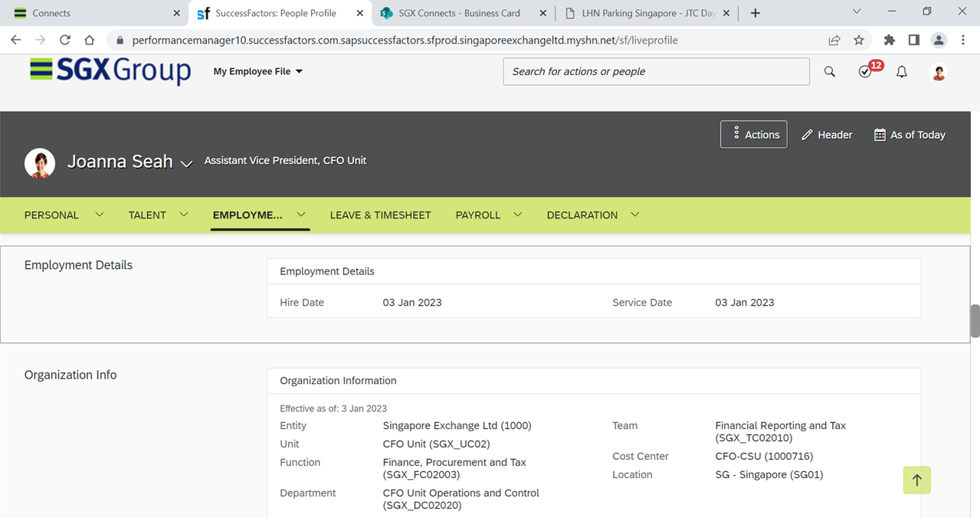The height and width of the screenshot is (518, 980).
Task: Close the LHN Parking Singapore tab
Action: [x=726, y=13]
